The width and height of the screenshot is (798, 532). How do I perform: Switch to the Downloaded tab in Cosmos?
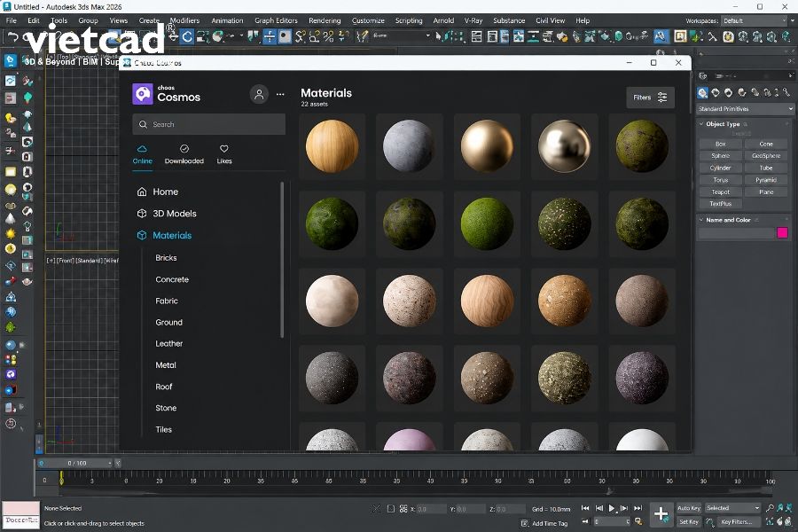(x=184, y=154)
